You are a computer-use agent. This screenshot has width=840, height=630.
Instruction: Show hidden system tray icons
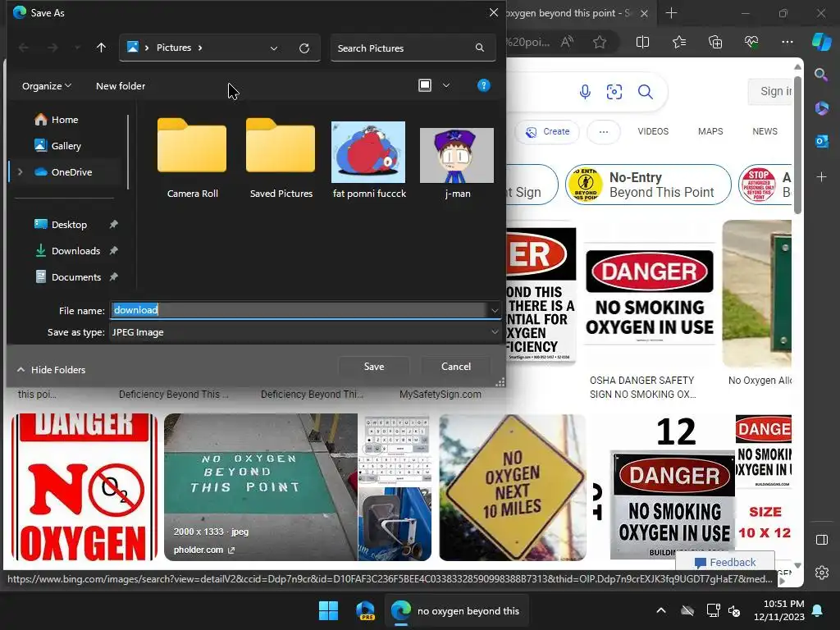661,610
